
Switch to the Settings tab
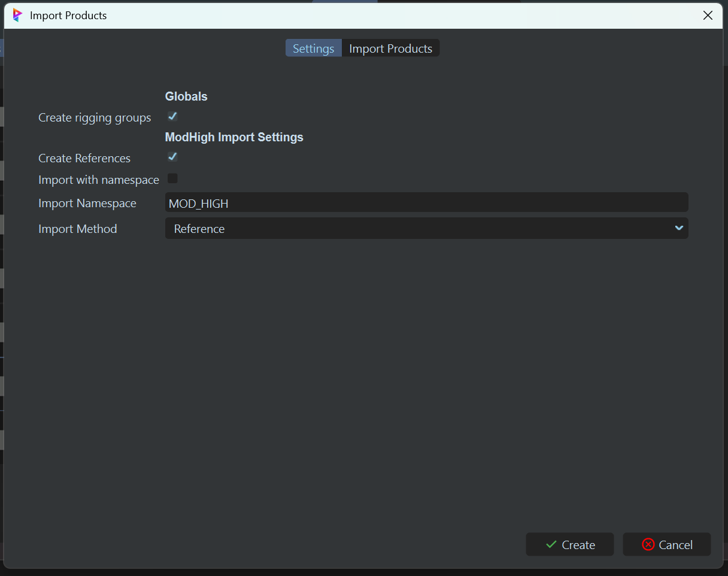tap(313, 48)
